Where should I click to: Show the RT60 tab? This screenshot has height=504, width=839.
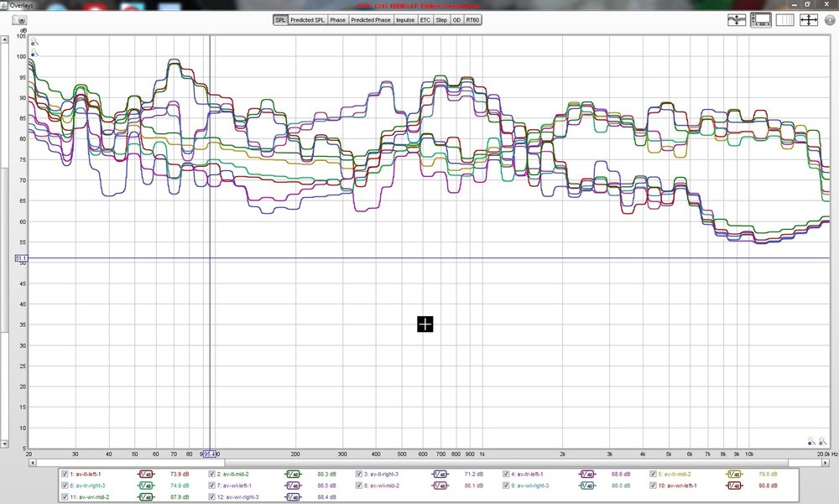pos(472,20)
